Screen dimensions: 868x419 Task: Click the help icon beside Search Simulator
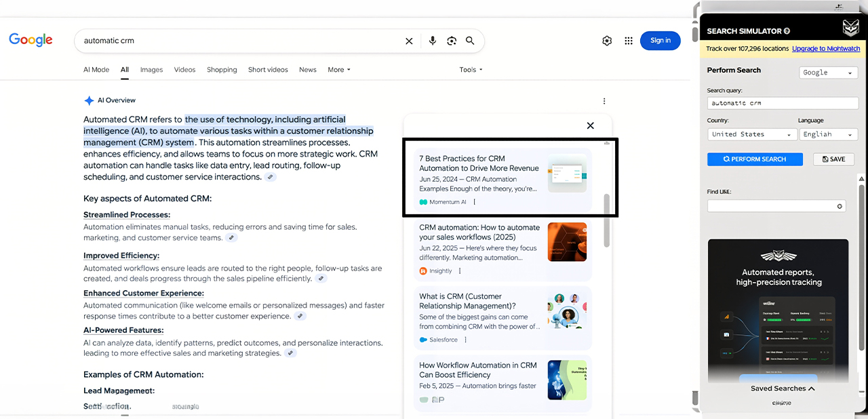(x=787, y=31)
